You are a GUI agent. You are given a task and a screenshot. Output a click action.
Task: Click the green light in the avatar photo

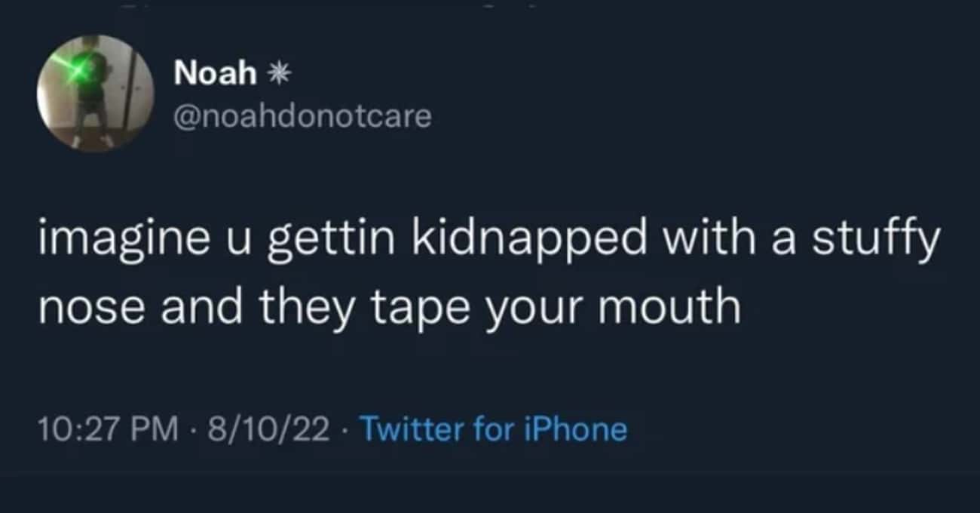[x=80, y=71]
